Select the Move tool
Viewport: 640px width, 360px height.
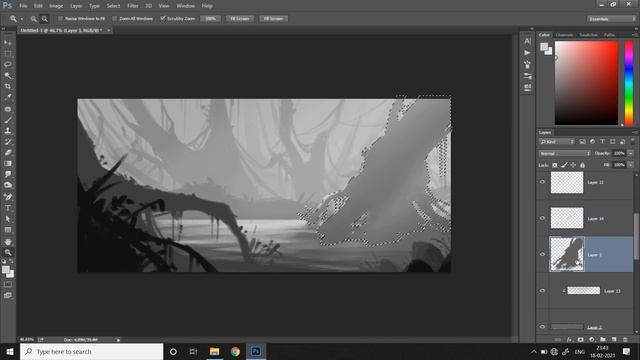pyautogui.click(x=8, y=43)
